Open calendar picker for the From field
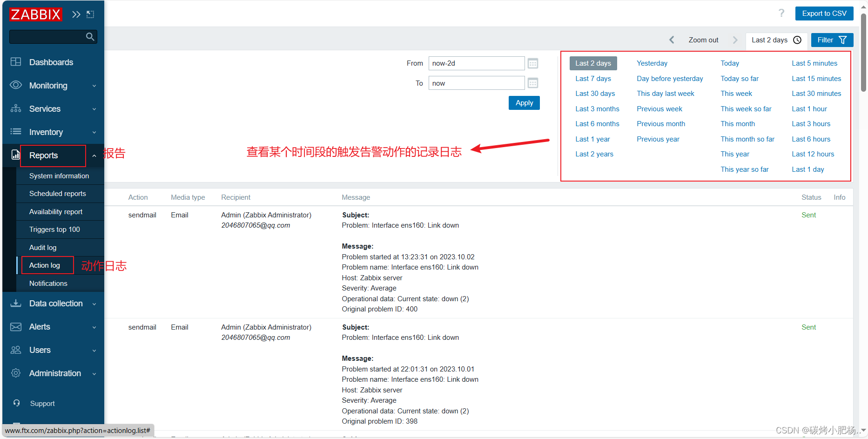 click(533, 63)
